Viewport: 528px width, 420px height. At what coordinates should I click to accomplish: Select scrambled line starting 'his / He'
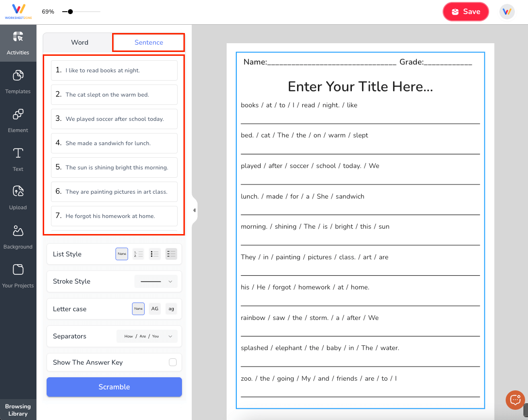[x=305, y=287]
